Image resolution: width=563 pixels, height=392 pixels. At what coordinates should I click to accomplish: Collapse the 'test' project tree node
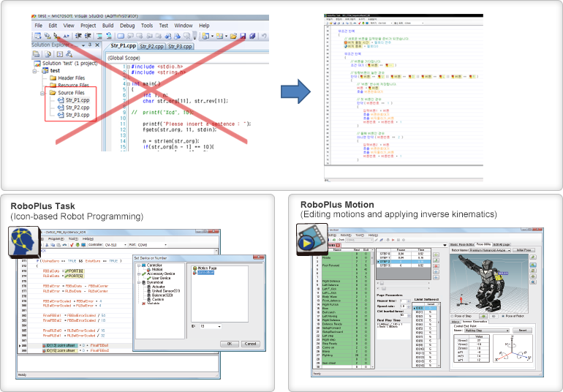coord(35,71)
